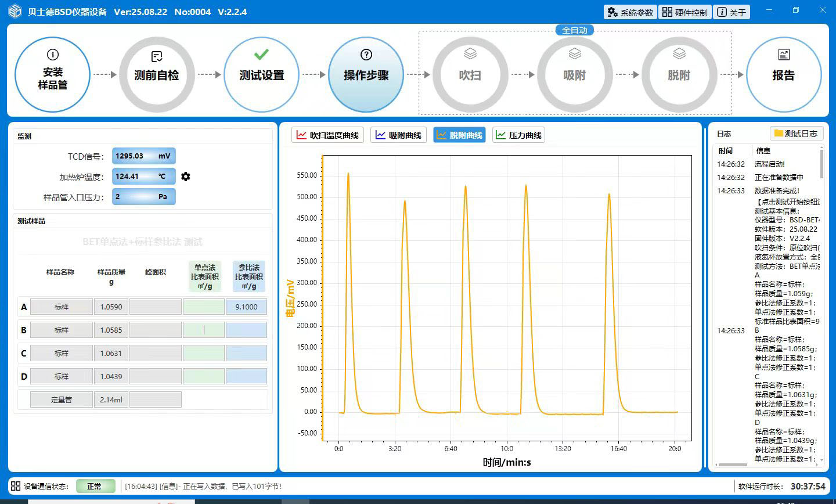Viewport: 836px width, 504px height.
Task: Open the 关于 about info dialog
Action: tap(731, 12)
